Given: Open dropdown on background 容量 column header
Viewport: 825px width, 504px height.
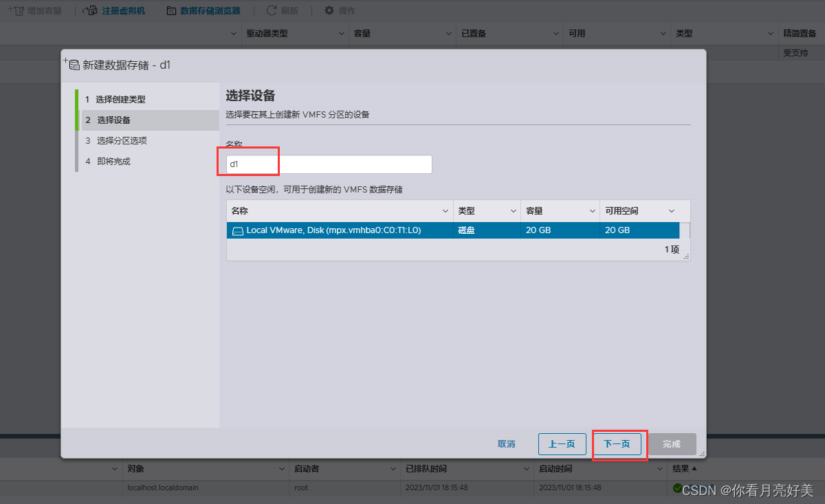Looking at the screenshot, I should point(449,33).
